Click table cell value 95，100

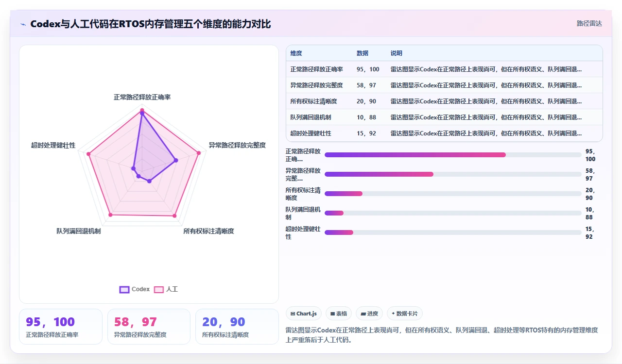tap(368, 69)
